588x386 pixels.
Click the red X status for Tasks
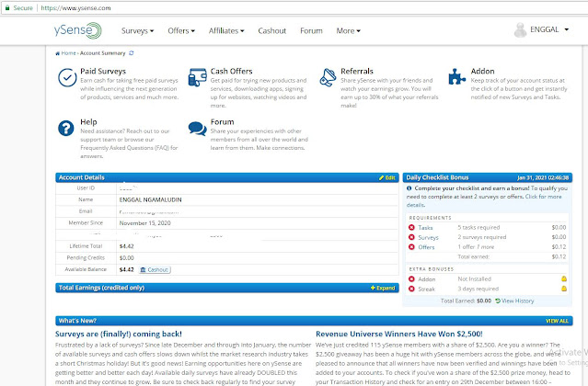coord(411,227)
